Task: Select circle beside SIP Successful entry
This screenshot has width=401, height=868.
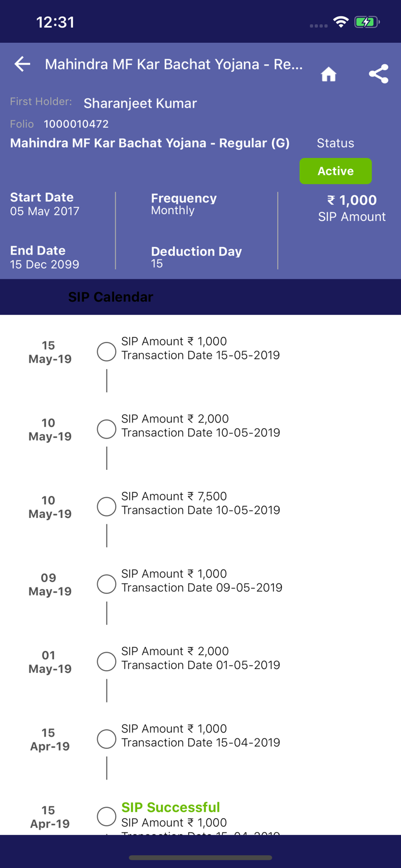Action: pyautogui.click(x=106, y=816)
